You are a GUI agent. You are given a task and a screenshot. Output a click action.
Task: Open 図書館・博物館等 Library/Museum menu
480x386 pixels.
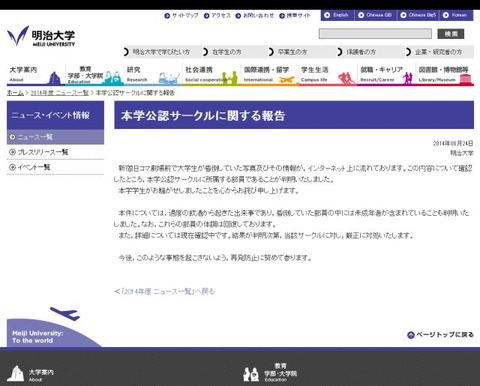(445, 75)
